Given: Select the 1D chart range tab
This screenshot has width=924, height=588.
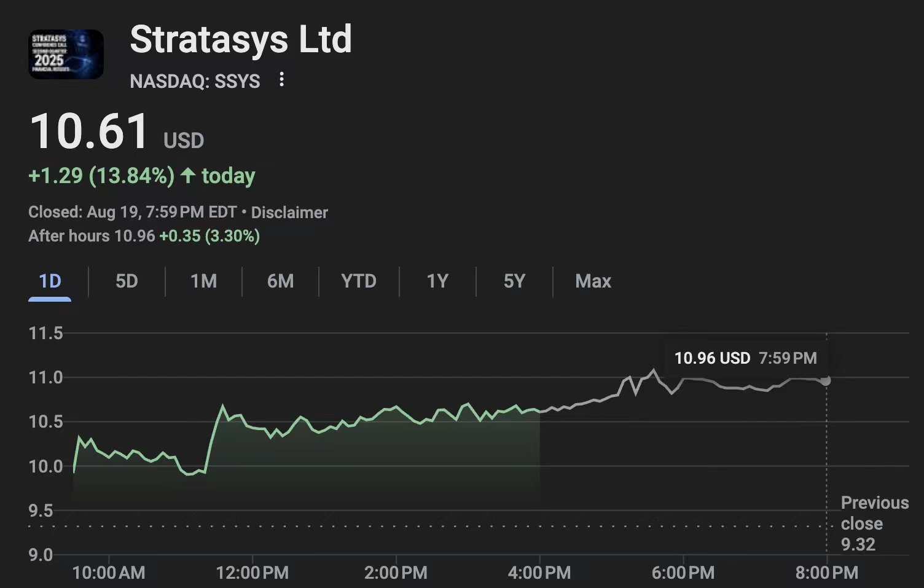Looking at the screenshot, I should point(50,281).
